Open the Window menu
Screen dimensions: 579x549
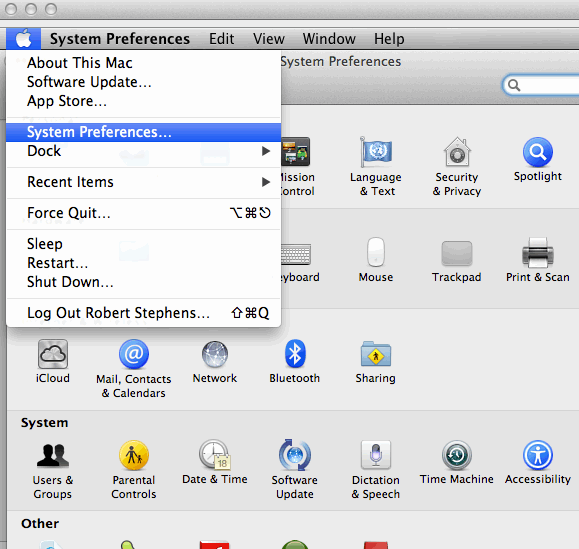click(x=329, y=39)
